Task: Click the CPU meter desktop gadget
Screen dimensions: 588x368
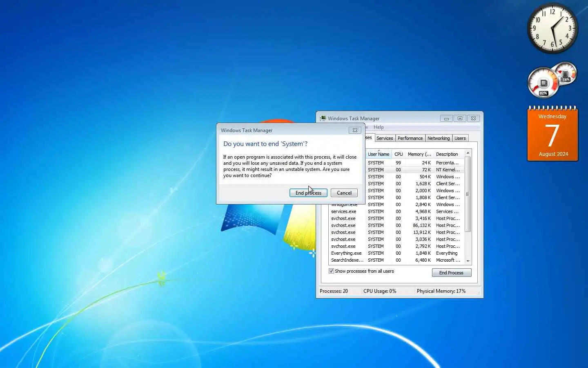Action: click(x=543, y=83)
